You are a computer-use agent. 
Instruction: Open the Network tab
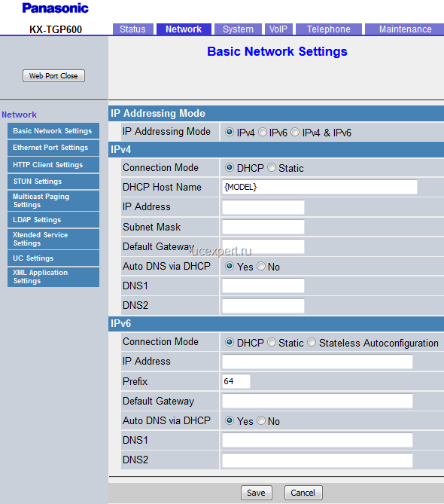click(184, 29)
